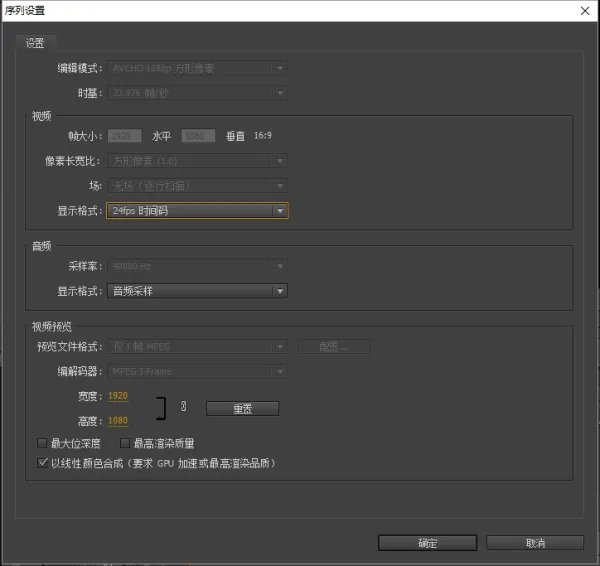Click the 取消 button

(535, 543)
